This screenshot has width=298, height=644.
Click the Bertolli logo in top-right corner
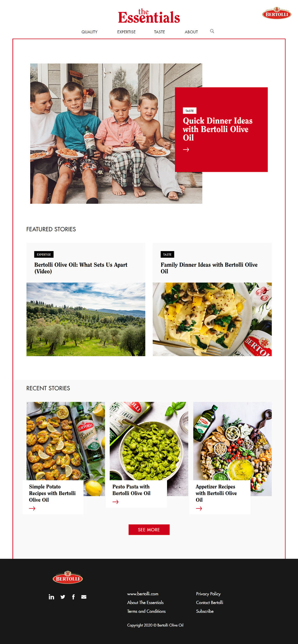click(x=277, y=13)
